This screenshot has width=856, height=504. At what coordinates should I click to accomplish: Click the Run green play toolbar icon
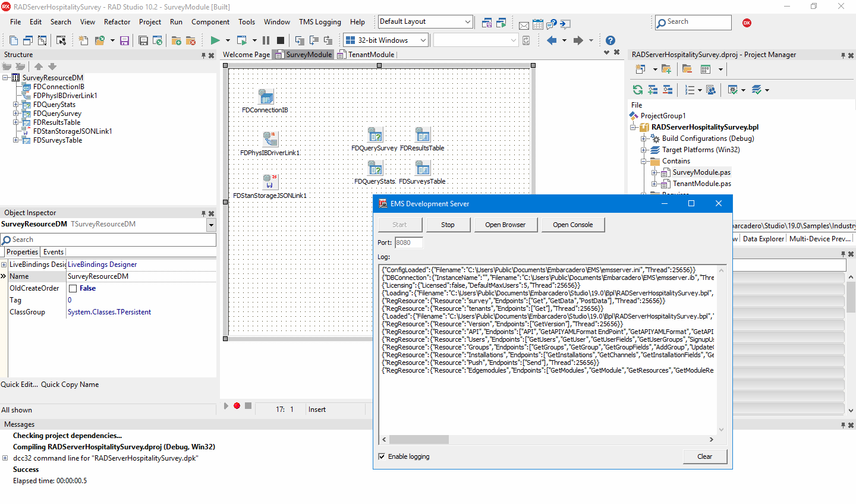tap(215, 40)
